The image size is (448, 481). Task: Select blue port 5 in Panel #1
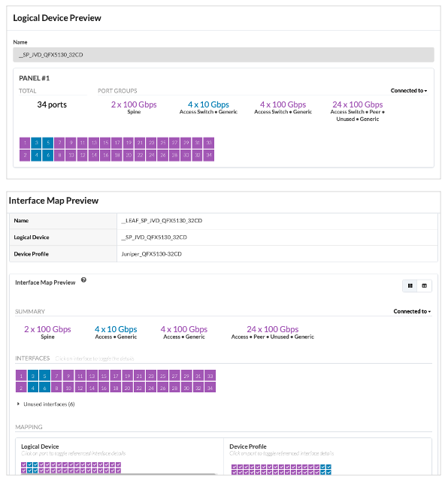click(48, 143)
